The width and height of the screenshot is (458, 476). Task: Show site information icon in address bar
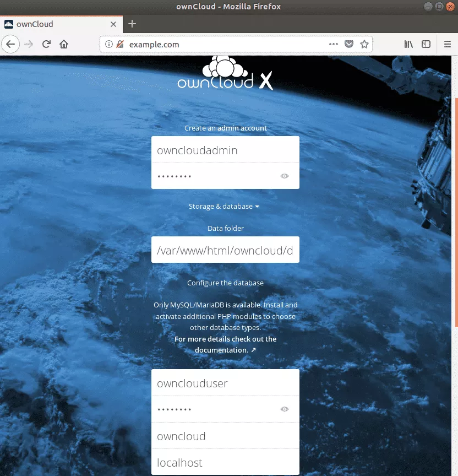pos(109,44)
